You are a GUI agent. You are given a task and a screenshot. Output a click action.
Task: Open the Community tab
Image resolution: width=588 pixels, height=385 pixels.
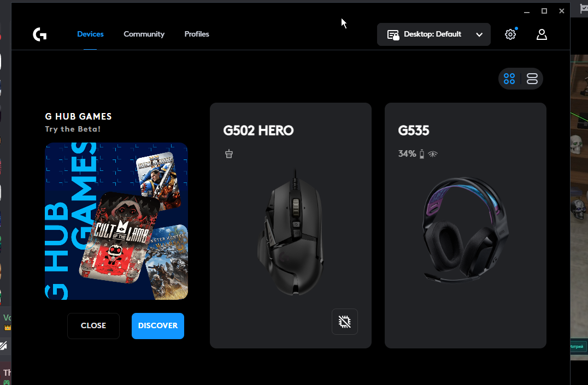coord(144,34)
